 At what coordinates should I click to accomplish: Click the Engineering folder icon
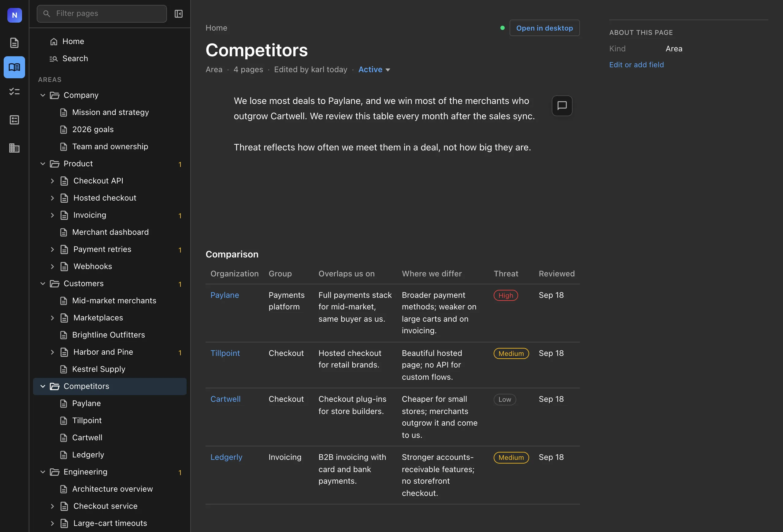[54, 472]
